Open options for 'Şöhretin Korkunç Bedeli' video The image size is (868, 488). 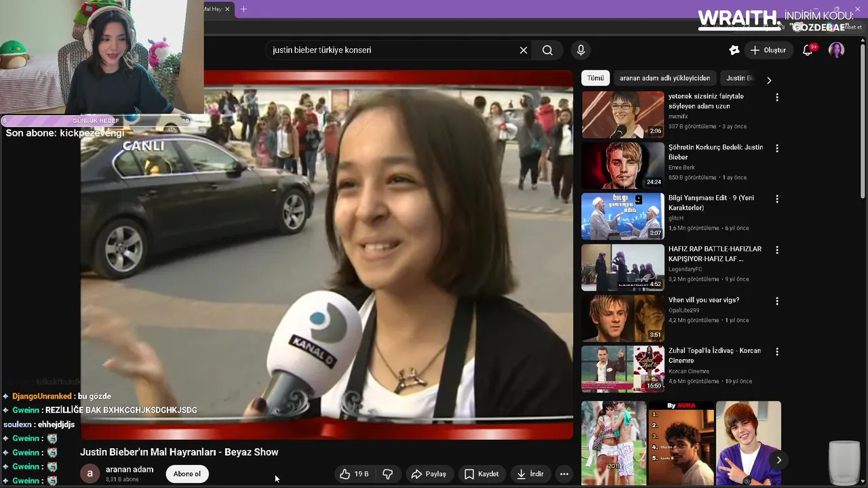777,148
